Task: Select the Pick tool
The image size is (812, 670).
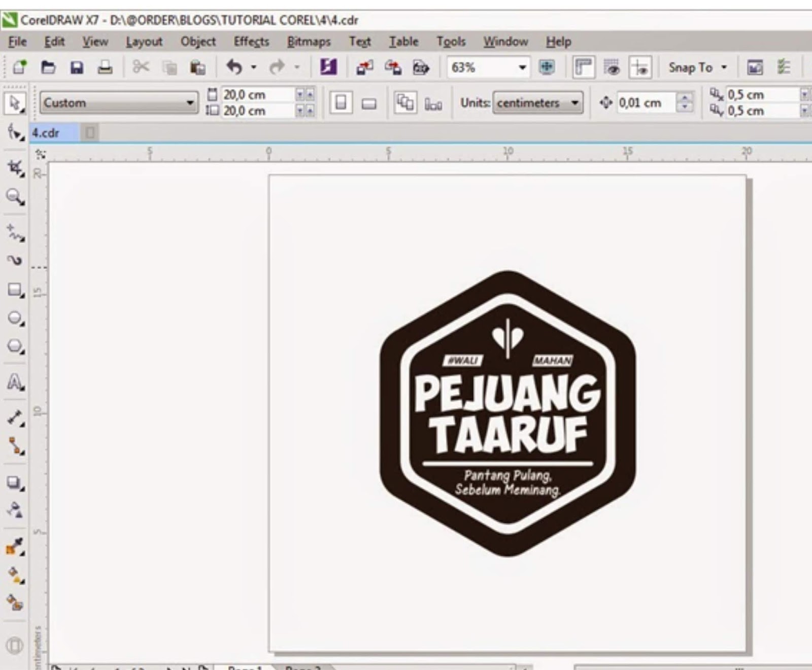Action: click(x=15, y=103)
